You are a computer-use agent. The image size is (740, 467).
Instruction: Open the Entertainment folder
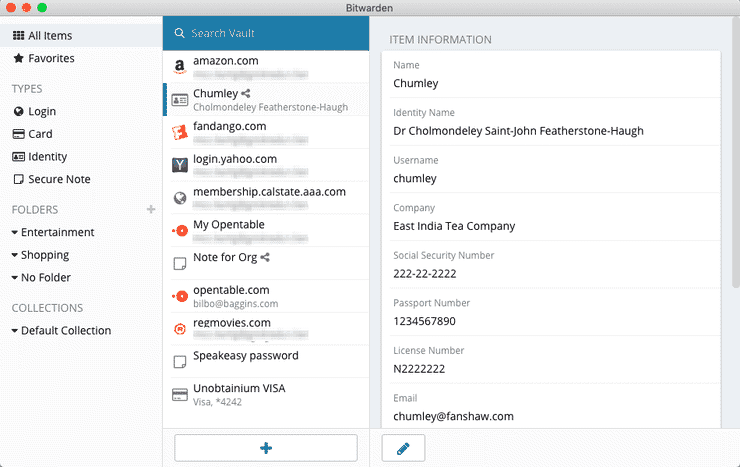(x=58, y=232)
